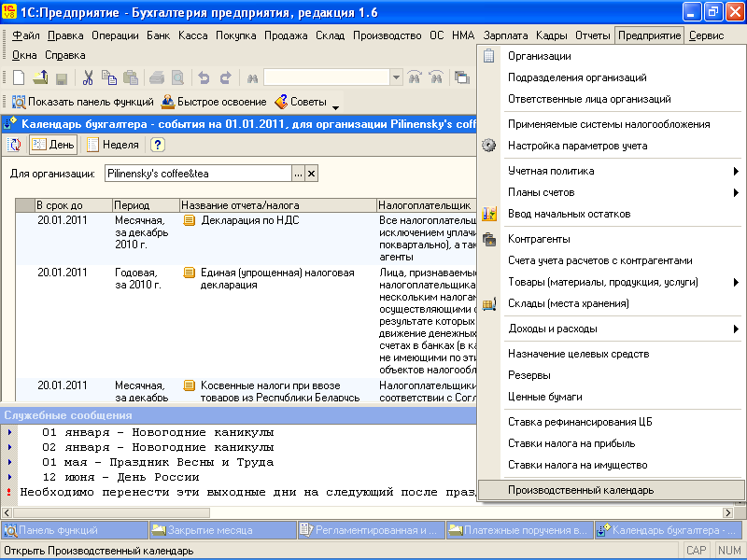The width and height of the screenshot is (747, 560).
Task: Open calendar help question mark icon
Action: click(158, 145)
